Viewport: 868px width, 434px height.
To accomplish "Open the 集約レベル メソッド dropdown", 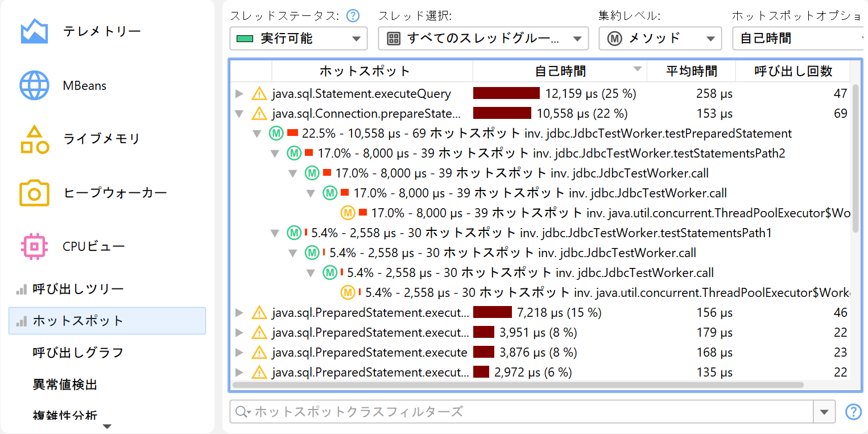I will point(660,39).
